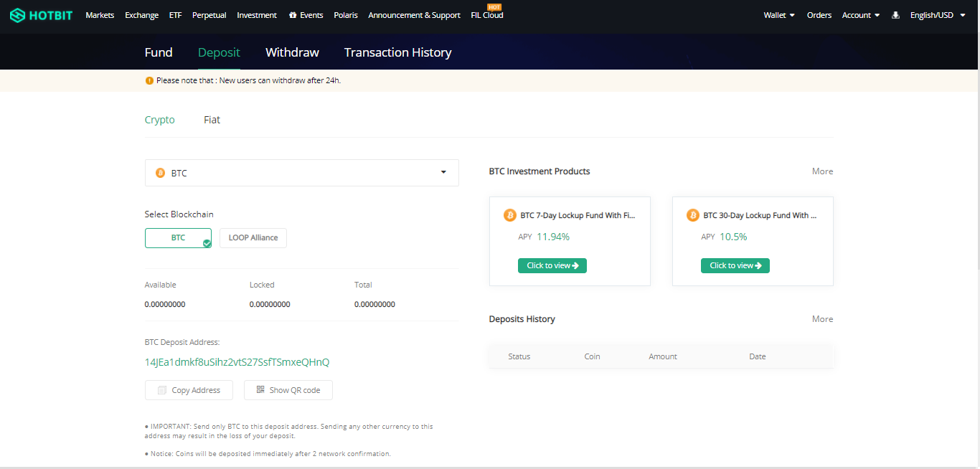The image size is (980, 469).
Task: Click to view the 30-Day Lockup Fund
Action: coord(735,265)
